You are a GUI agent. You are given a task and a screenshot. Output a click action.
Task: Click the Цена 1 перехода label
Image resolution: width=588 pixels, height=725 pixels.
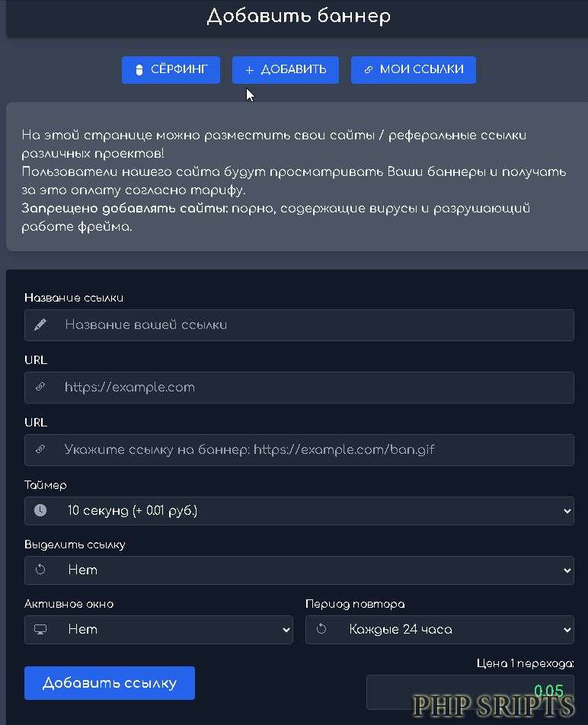[x=525, y=663]
